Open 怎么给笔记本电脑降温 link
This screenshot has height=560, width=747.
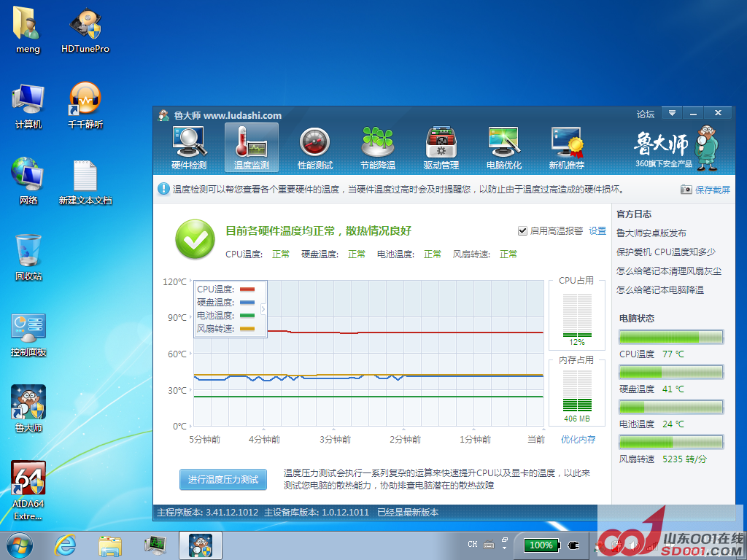659,289
